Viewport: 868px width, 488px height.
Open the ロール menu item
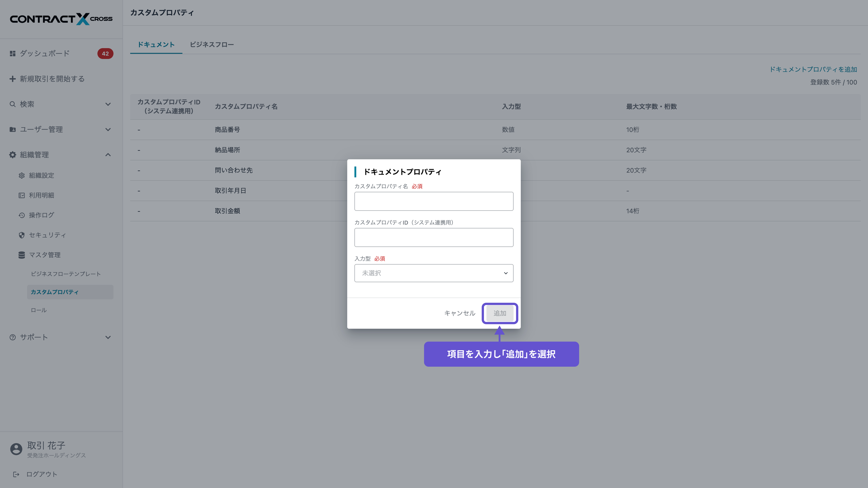coord(39,310)
